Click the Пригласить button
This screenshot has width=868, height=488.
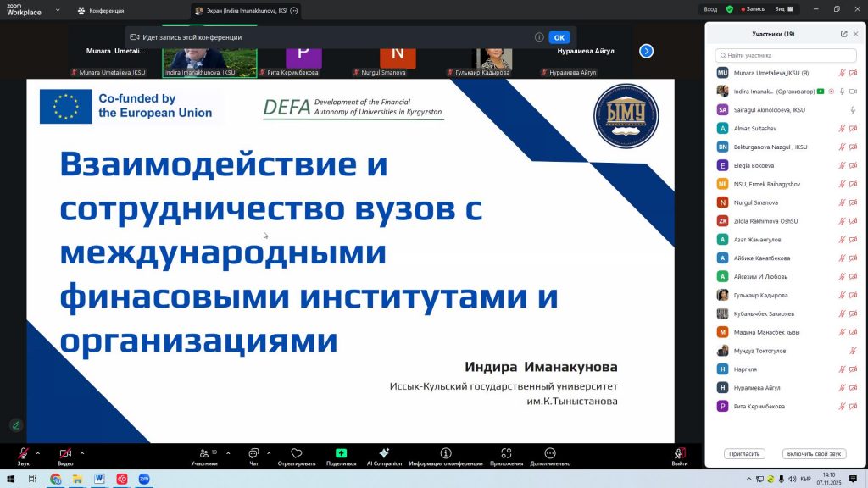coord(743,453)
